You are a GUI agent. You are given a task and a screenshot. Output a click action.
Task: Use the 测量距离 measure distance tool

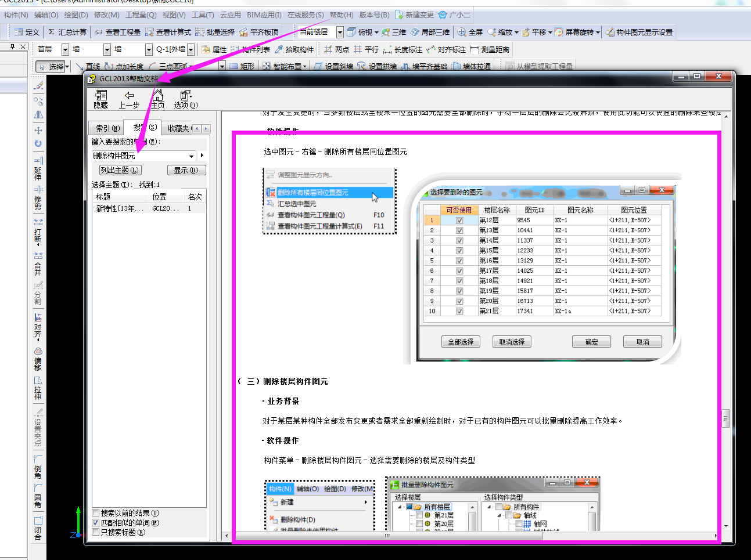(x=490, y=49)
